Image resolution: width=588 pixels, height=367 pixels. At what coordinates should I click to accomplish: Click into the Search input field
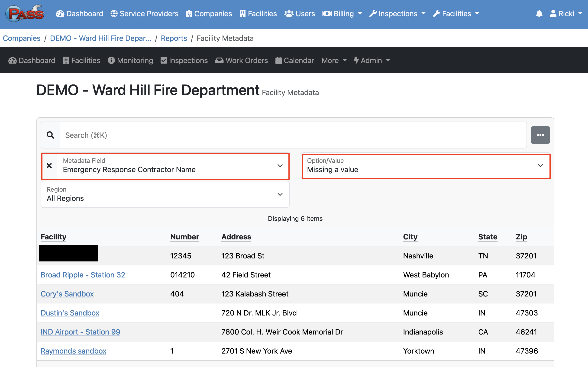pos(291,135)
